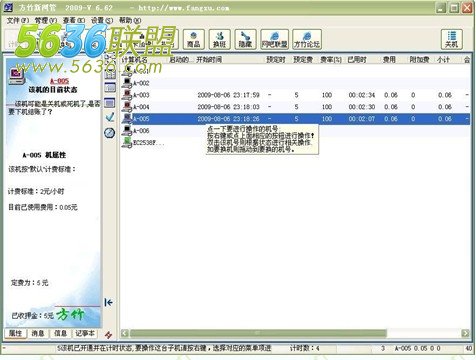
Task: Click the scrollbar left arrow
Action: (125, 333)
